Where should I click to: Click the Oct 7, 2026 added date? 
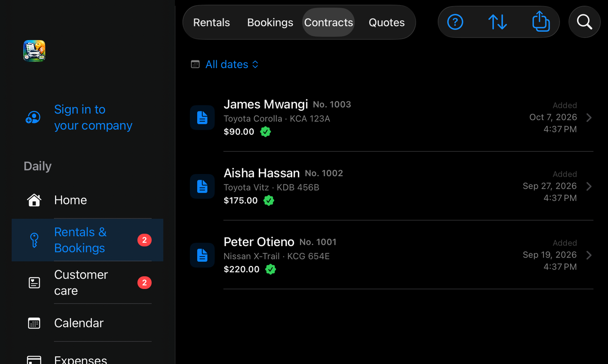(x=553, y=117)
